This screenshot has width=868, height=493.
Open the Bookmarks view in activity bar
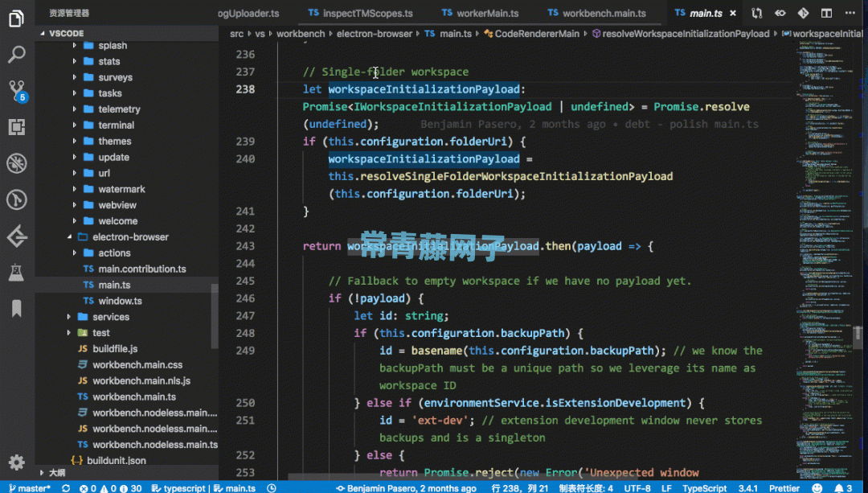click(x=17, y=309)
